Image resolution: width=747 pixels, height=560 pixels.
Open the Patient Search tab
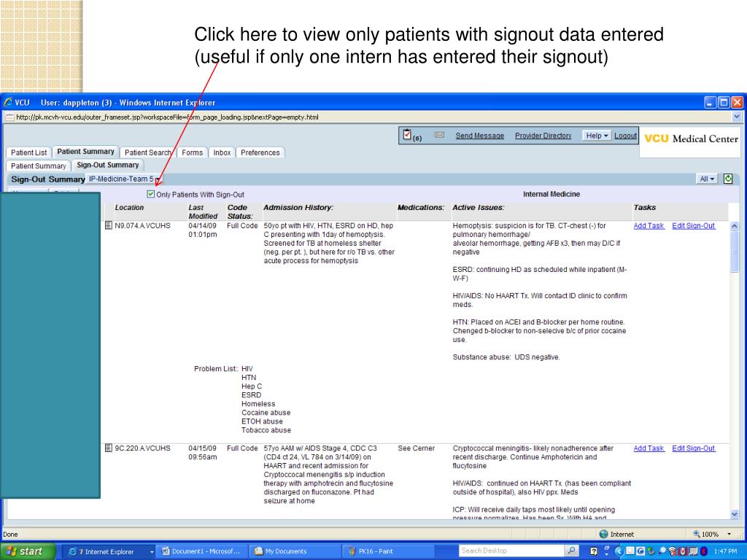tap(147, 152)
